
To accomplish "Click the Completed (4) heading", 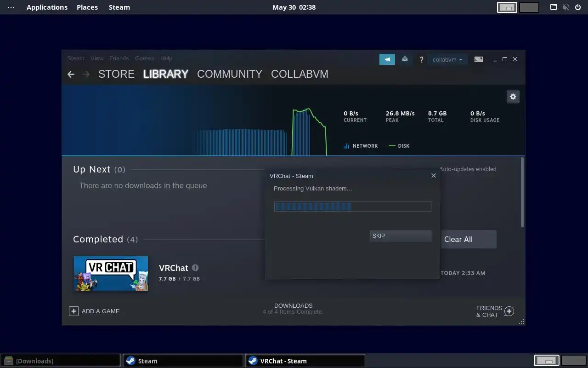I will click(106, 239).
